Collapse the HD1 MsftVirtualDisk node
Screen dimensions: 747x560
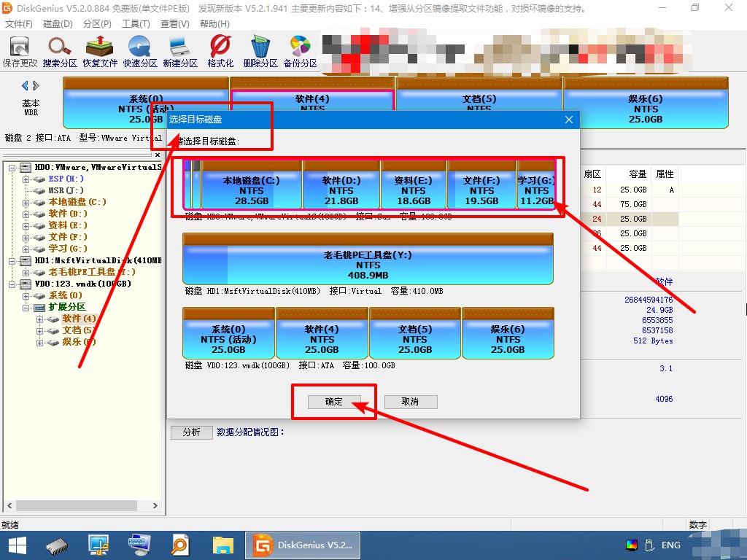point(12,261)
